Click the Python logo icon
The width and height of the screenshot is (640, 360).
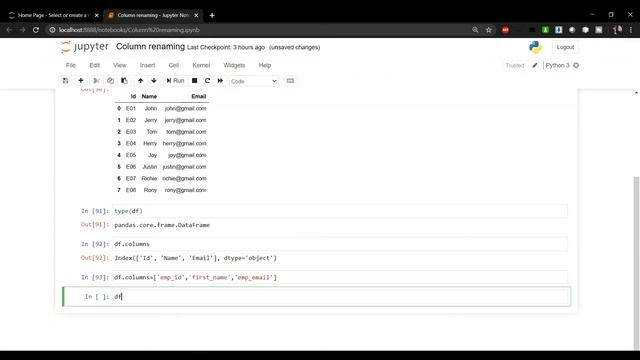(x=535, y=47)
